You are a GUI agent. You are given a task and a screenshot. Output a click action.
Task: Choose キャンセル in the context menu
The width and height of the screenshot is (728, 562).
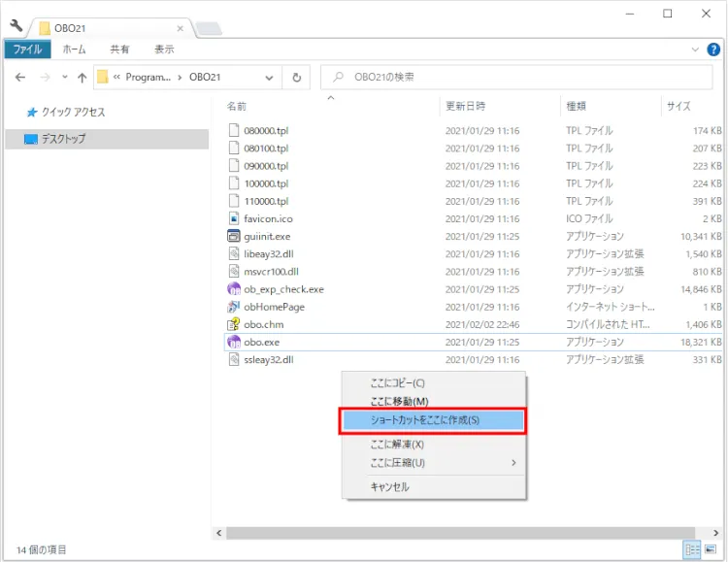(434, 486)
